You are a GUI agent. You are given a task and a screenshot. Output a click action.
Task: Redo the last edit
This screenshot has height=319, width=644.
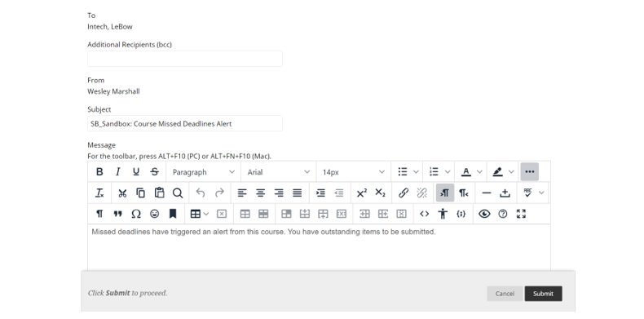pos(219,193)
